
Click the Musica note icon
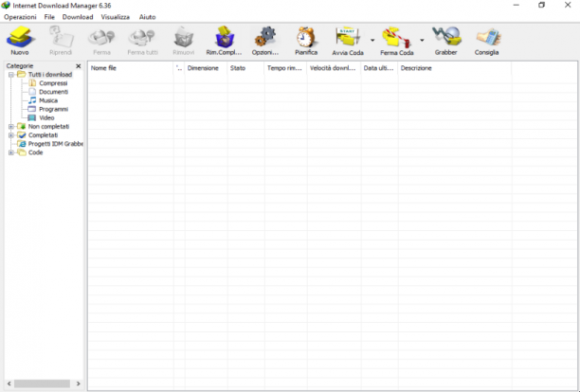(32, 100)
